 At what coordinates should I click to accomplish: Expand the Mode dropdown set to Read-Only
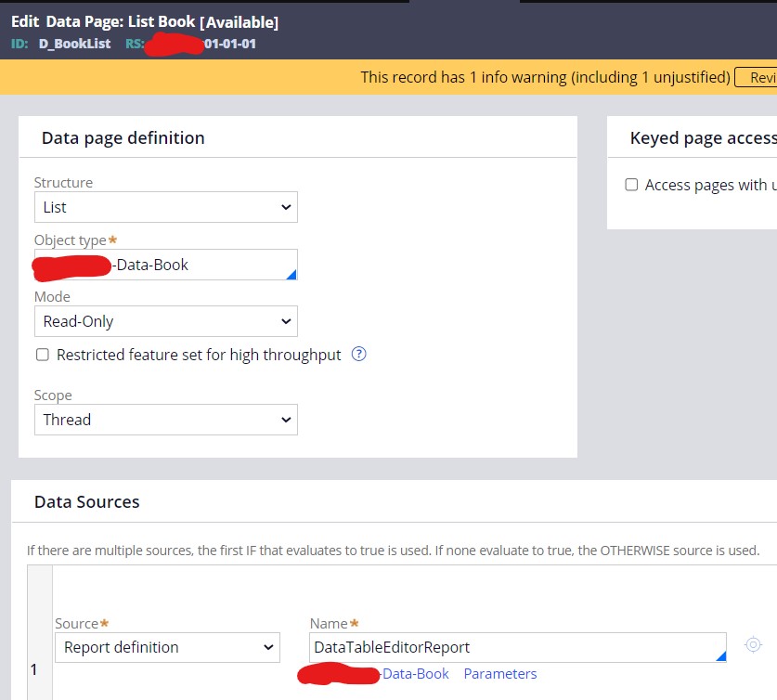pos(166,321)
